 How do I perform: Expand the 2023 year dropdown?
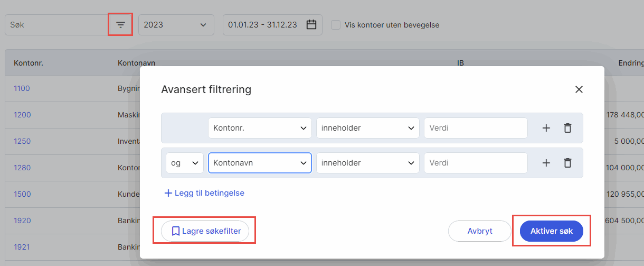(176, 25)
